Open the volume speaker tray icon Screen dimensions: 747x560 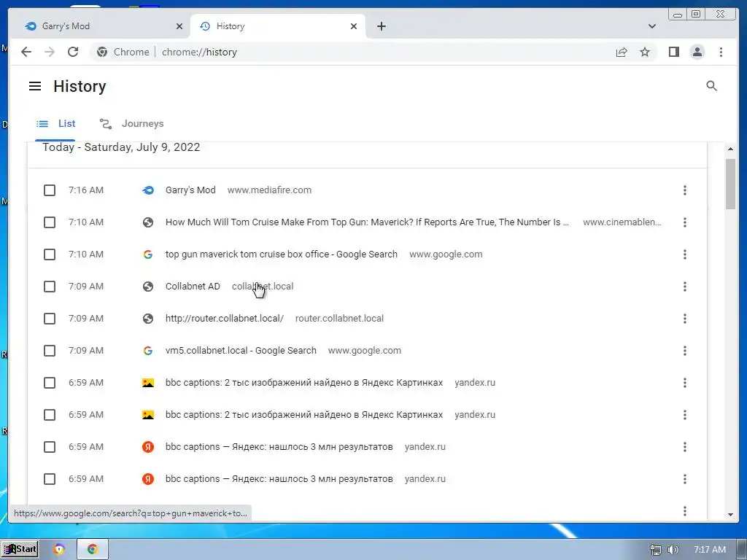(673, 550)
